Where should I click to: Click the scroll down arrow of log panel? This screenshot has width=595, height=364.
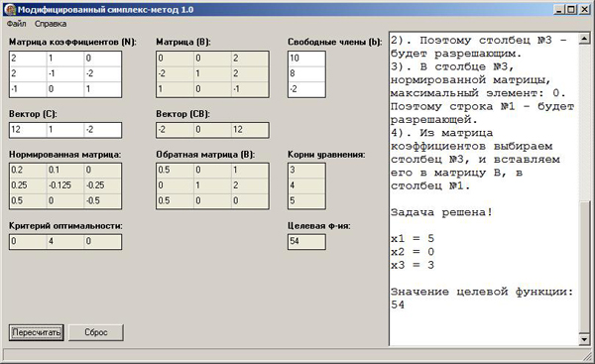pyautogui.click(x=584, y=338)
